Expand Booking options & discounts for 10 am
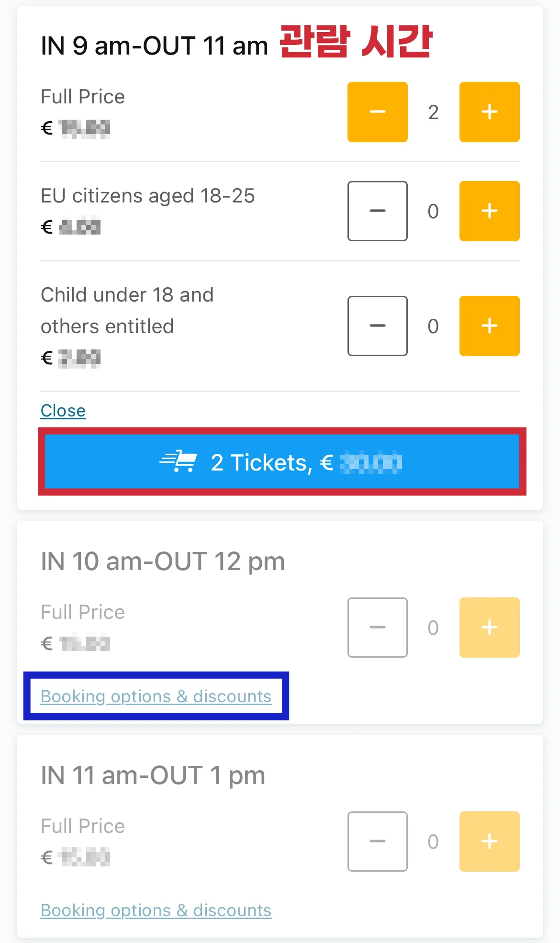Viewport: 560px width, 943px height. pos(156,696)
